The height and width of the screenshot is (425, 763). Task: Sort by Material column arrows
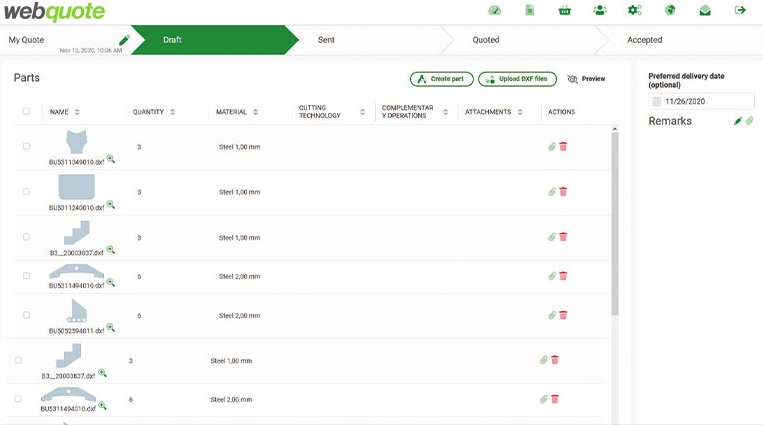(256, 112)
